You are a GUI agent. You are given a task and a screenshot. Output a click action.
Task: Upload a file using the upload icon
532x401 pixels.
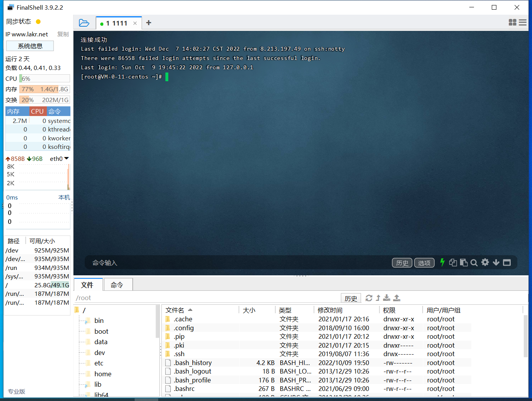pyautogui.click(x=397, y=298)
